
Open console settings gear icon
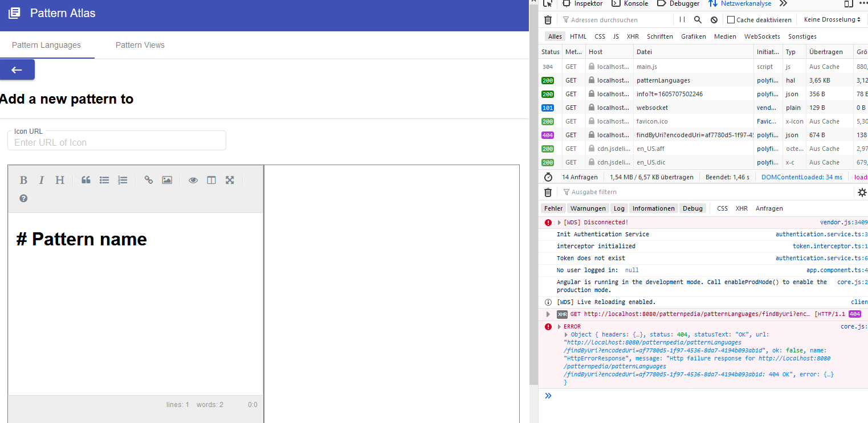[x=862, y=192]
